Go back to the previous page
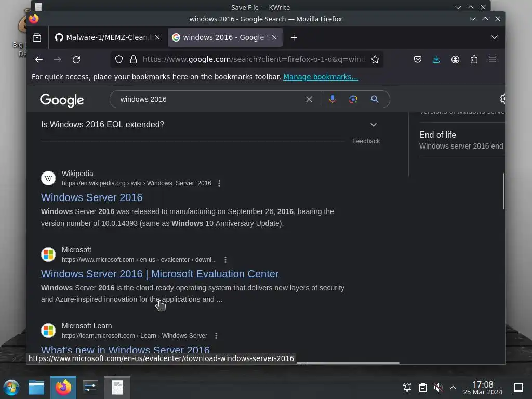 coord(39,60)
